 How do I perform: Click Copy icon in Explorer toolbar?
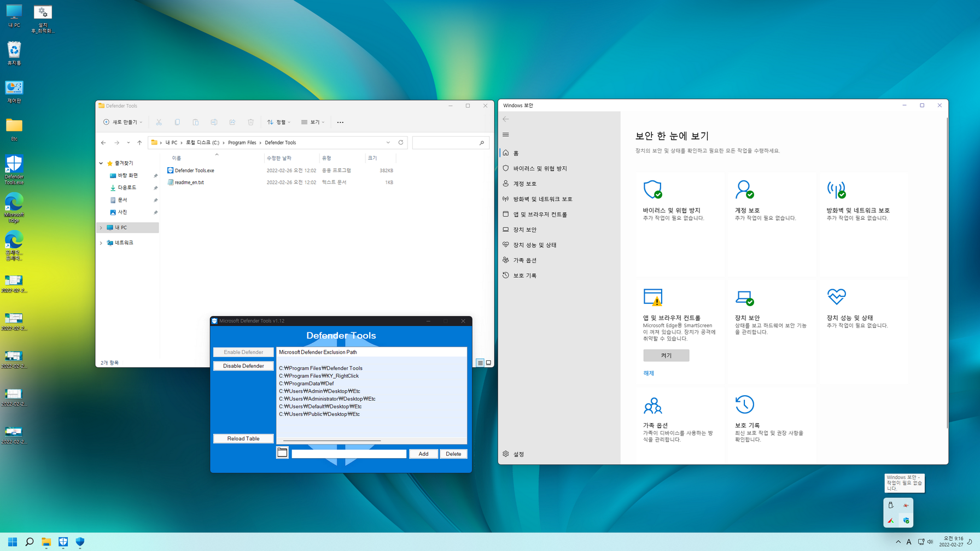tap(177, 122)
